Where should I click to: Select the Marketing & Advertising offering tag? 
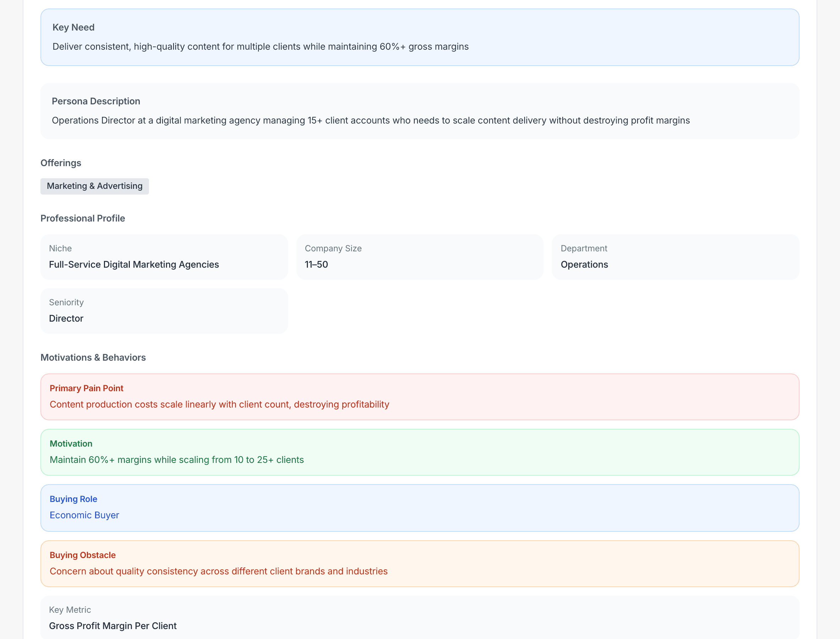pyautogui.click(x=94, y=186)
